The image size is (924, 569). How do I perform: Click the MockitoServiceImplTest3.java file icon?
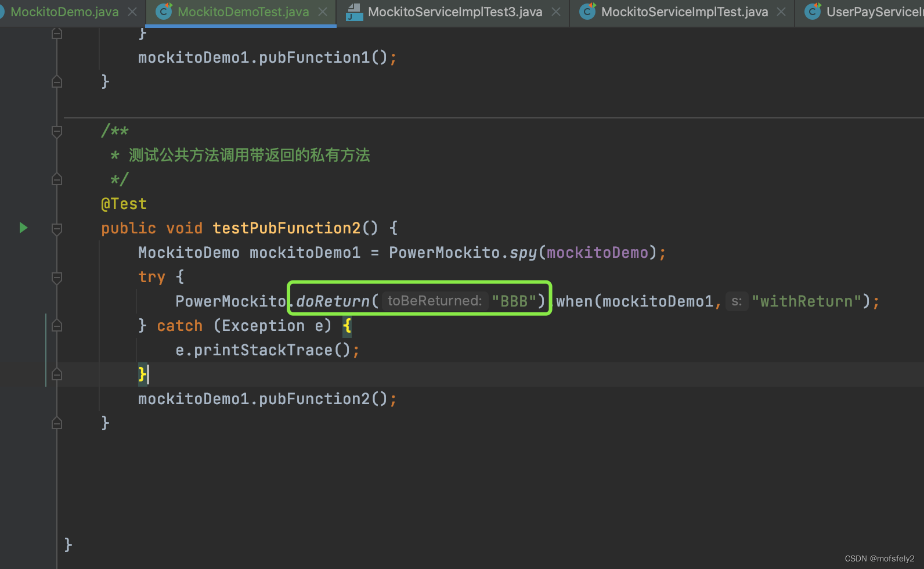354,11
